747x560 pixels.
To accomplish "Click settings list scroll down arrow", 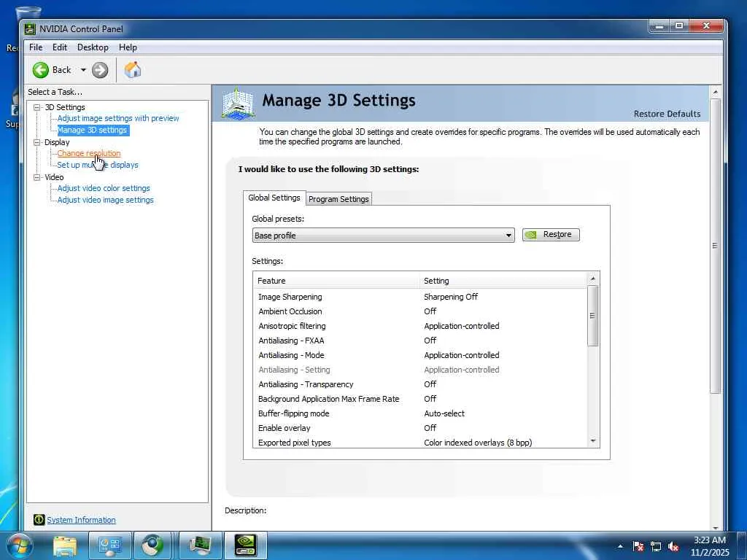I will click(x=592, y=441).
